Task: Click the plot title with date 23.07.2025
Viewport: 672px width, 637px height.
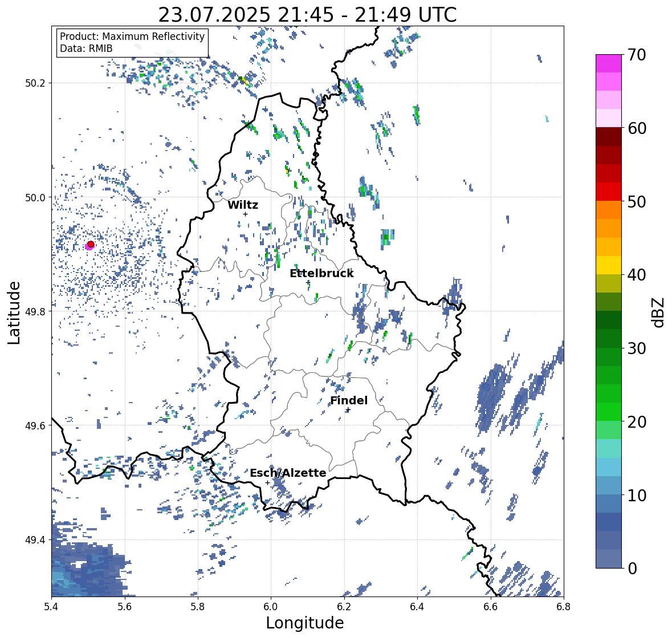Action: tap(307, 15)
